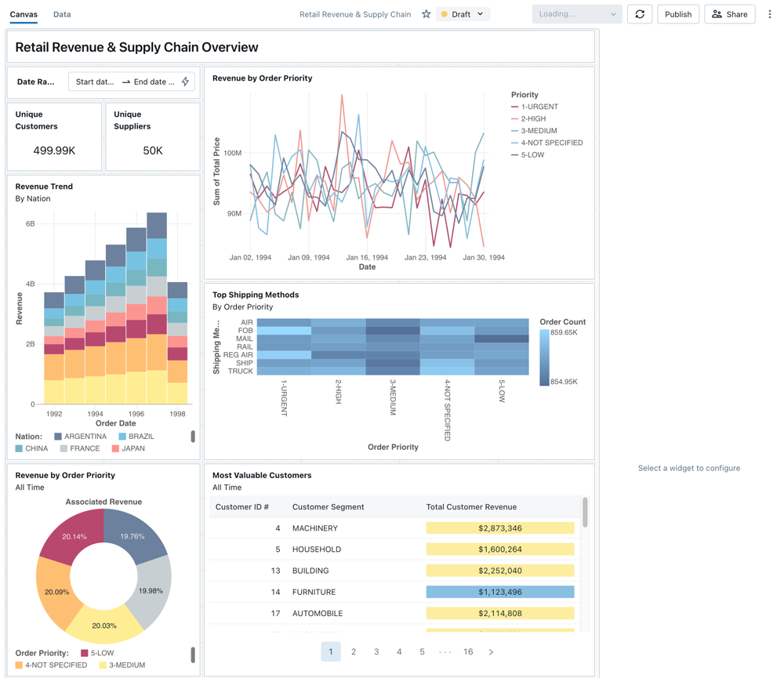The image size is (784, 678).
Task: Click the arrow between start and end date
Action: click(125, 81)
